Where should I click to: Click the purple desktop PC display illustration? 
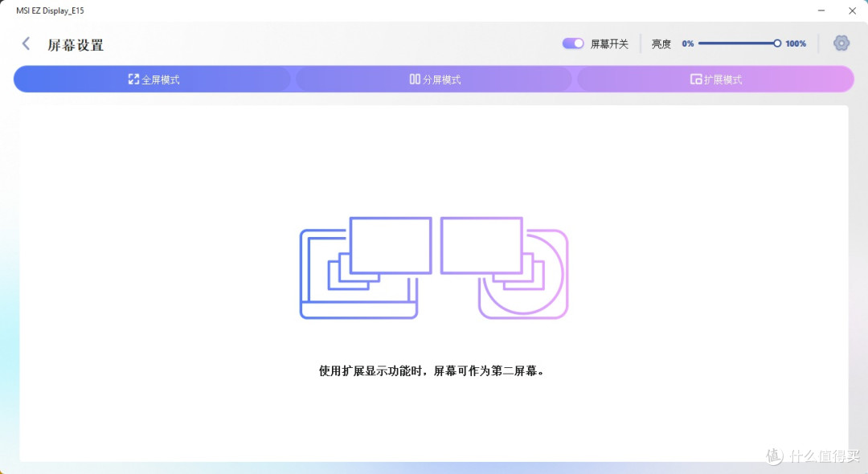coord(504,268)
